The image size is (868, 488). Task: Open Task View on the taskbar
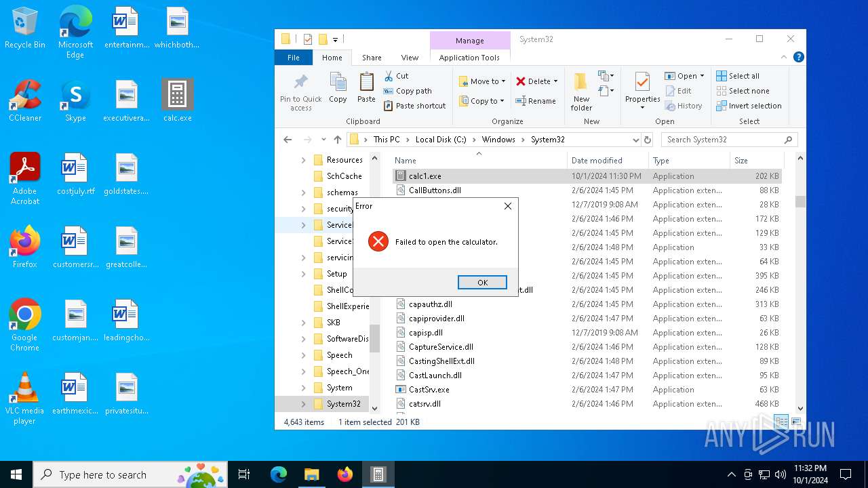(244, 474)
